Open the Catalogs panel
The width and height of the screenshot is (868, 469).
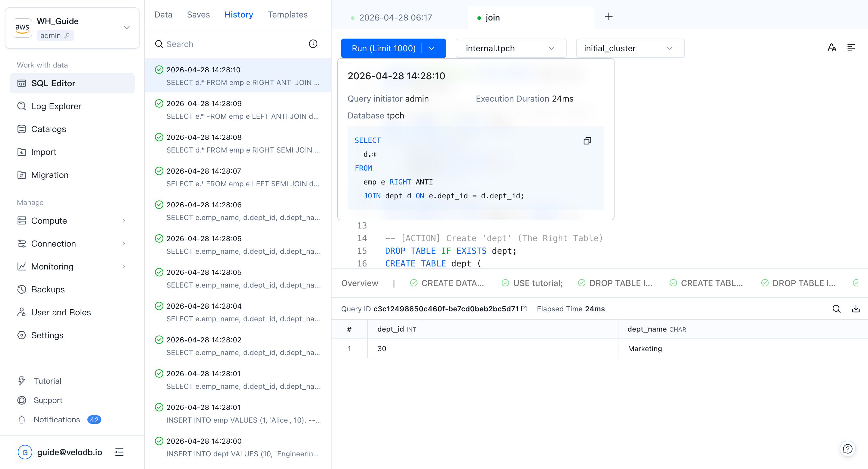[x=49, y=129]
